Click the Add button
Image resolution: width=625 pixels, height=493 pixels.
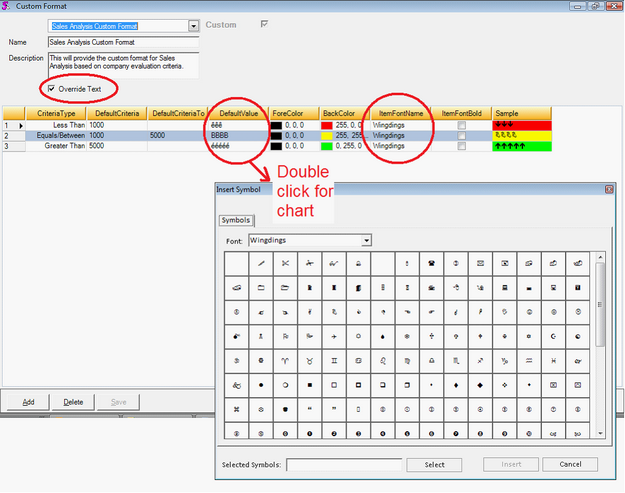(28, 402)
